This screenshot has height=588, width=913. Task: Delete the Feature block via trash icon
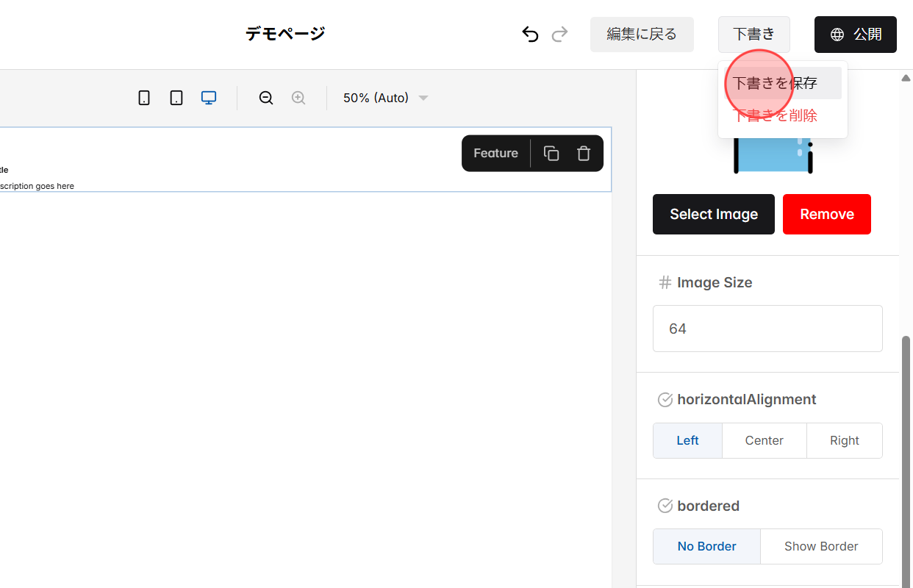click(583, 153)
